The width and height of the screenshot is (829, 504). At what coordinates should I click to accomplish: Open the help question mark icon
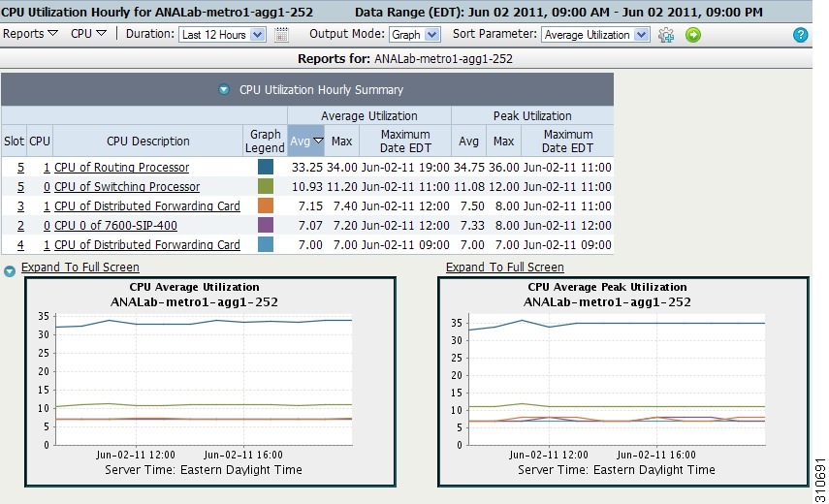(x=801, y=35)
